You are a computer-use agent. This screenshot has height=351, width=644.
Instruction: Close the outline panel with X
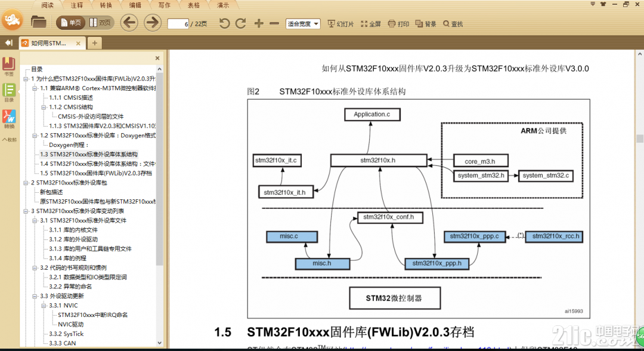pyautogui.click(x=157, y=59)
